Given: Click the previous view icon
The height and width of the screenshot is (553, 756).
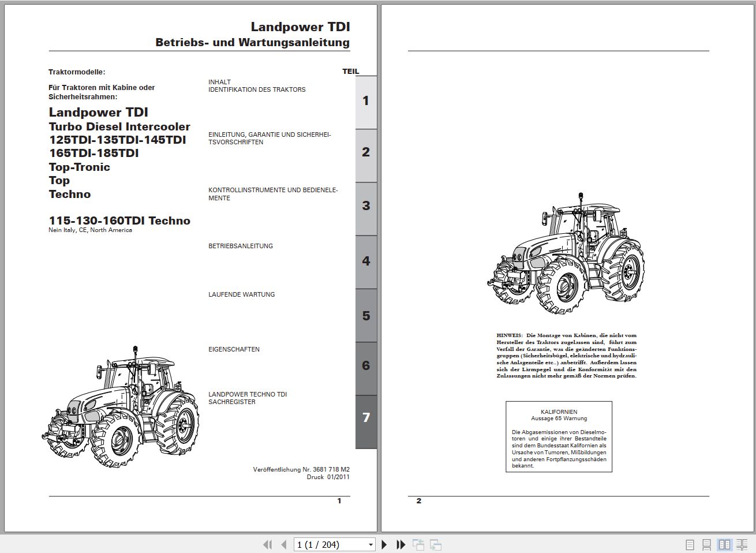Looking at the screenshot, I should (419, 544).
